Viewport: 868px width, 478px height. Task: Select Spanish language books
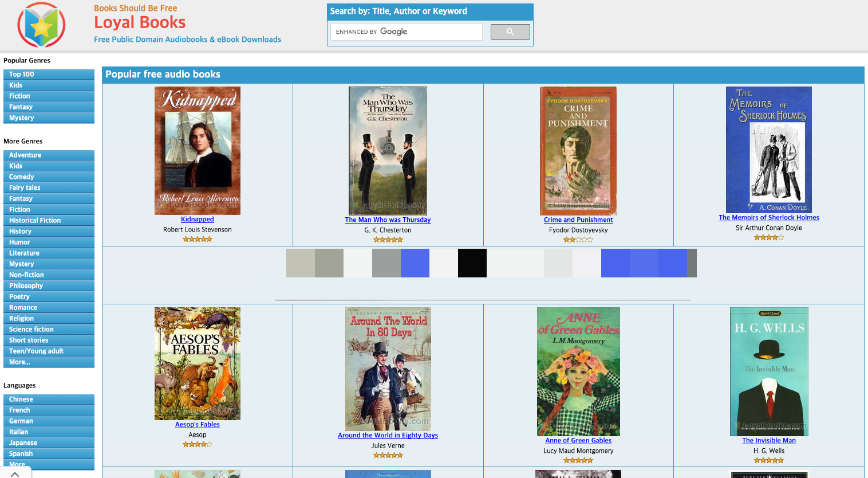pyautogui.click(x=49, y=454)
